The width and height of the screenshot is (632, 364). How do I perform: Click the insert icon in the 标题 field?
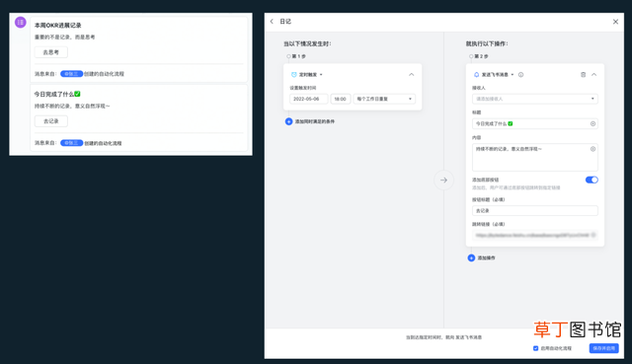coord(592,123)
